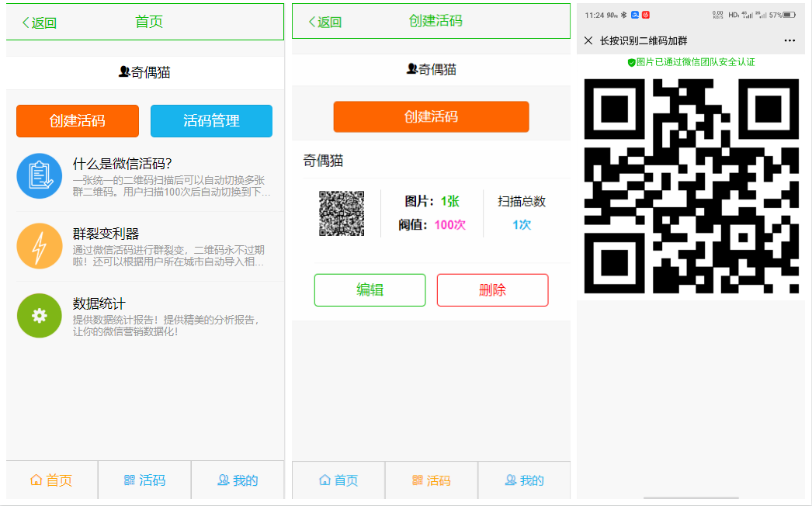Open the green gear icon for 数据统计

40,316
